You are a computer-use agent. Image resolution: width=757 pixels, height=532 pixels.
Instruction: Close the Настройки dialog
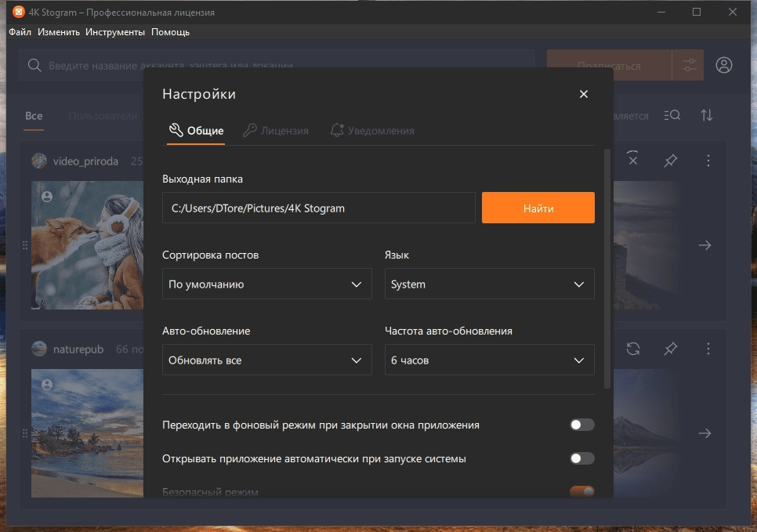(x=583, y=94)
